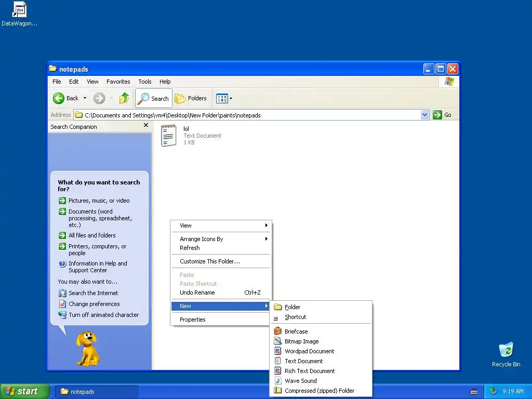Click the animated dog character
532x399 pixels.
tap(87, 349)
